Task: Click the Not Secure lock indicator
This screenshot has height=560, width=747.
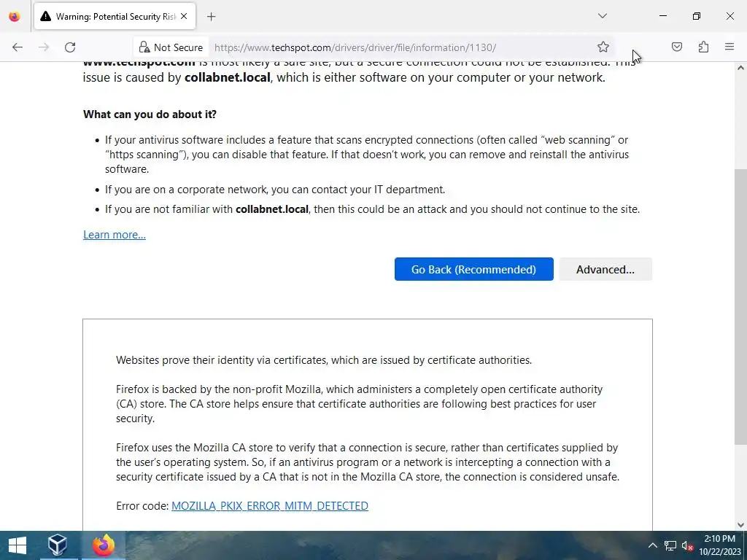Action: tap(171, 47)
